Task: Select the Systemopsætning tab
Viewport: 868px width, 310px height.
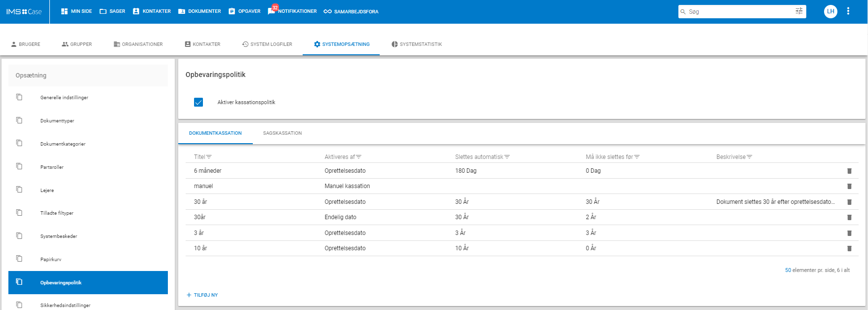Action: click(x=342, y=44)
